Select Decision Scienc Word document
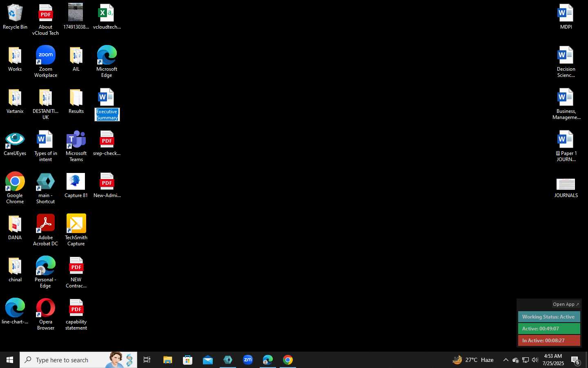The width and height of the screenshot is (588, 368). [x=566, y=62]
